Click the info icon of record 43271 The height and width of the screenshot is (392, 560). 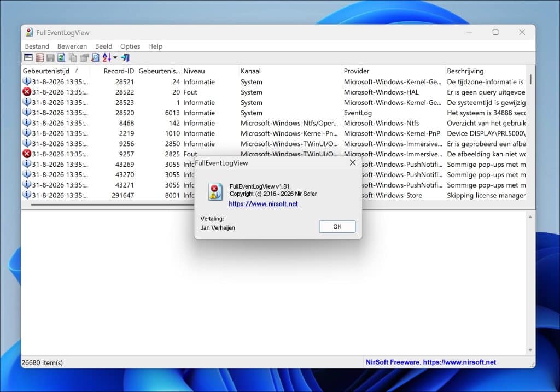(x=27, y=185)
